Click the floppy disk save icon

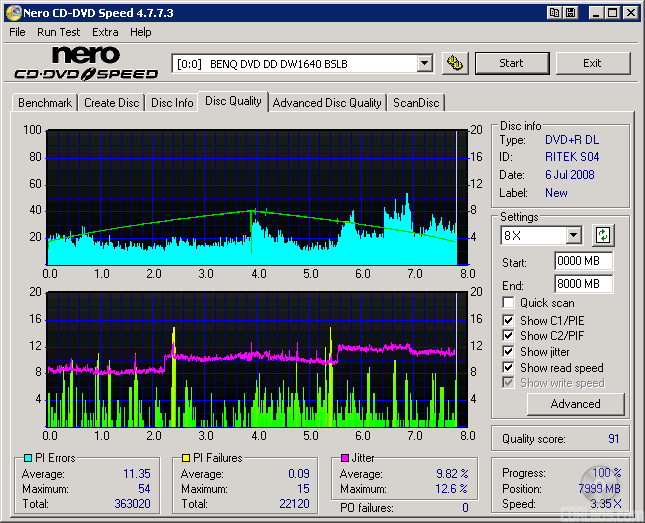(x=570, y=13)
